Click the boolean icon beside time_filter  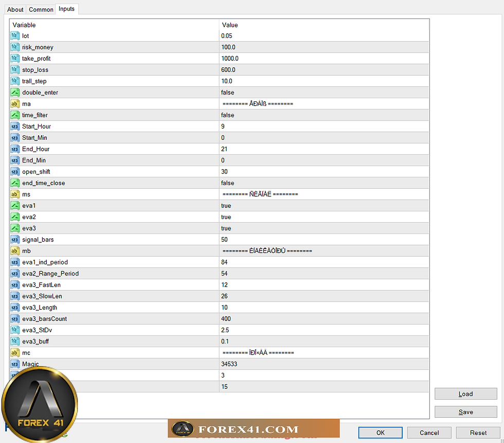pyautogui.click(x=15, y=115)
